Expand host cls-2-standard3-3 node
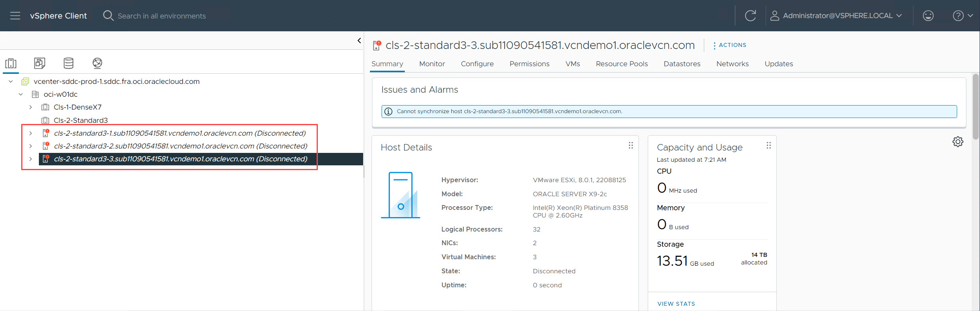The width and height of the screenshot is (980, 311). coord(30,159)
